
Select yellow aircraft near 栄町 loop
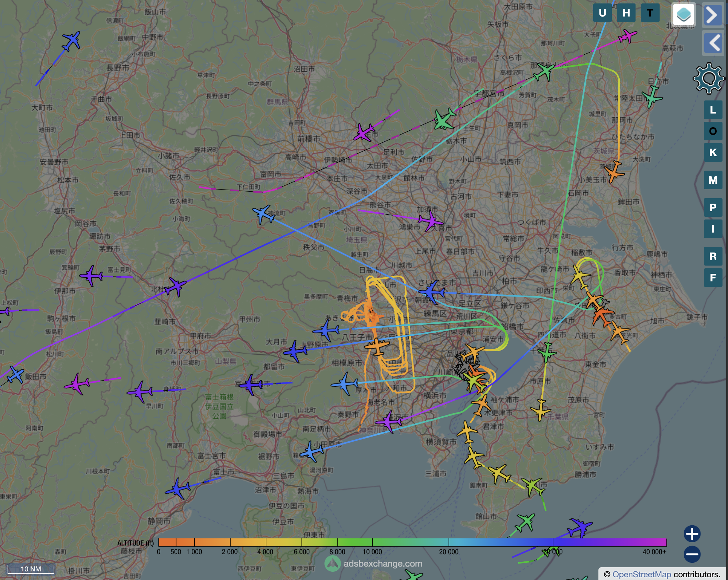coord(581,277)
